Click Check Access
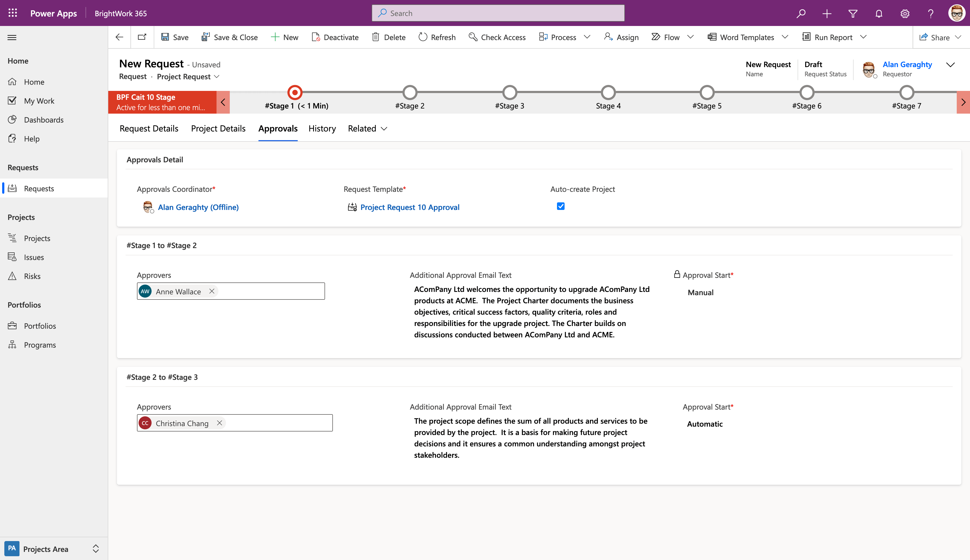This screenshot has width=970, height=560. tap(497, 37)
